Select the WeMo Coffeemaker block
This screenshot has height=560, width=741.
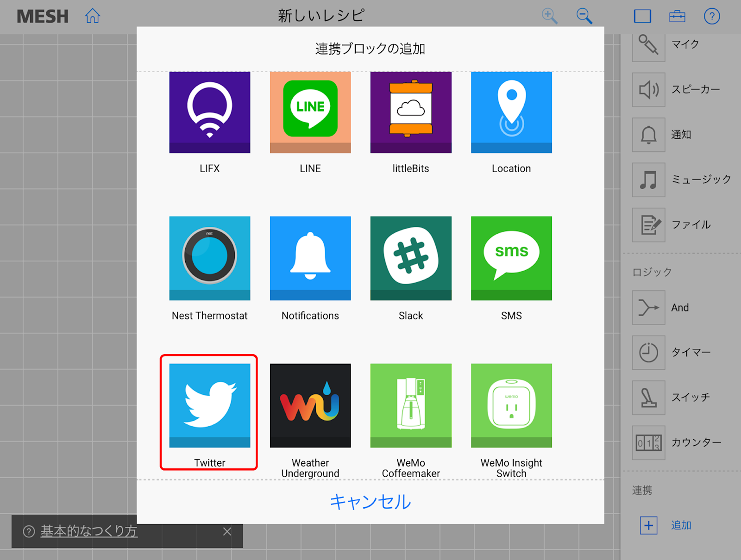coord(411,405)
